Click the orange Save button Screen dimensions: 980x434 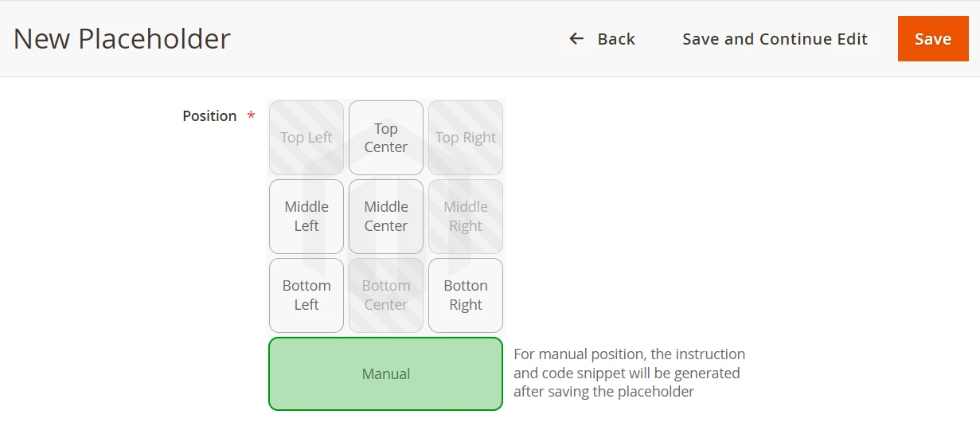coord(933,39)
